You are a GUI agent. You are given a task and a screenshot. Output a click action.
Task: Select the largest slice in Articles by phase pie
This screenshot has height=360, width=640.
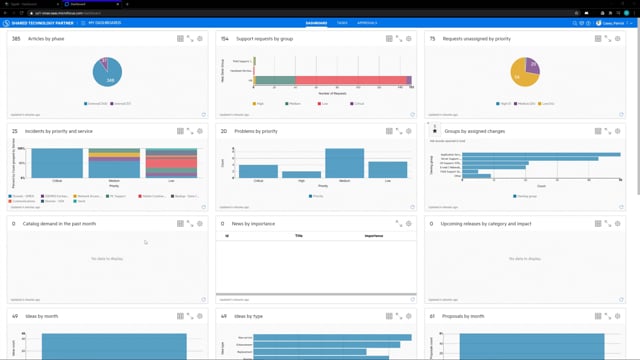click(108, 73)
